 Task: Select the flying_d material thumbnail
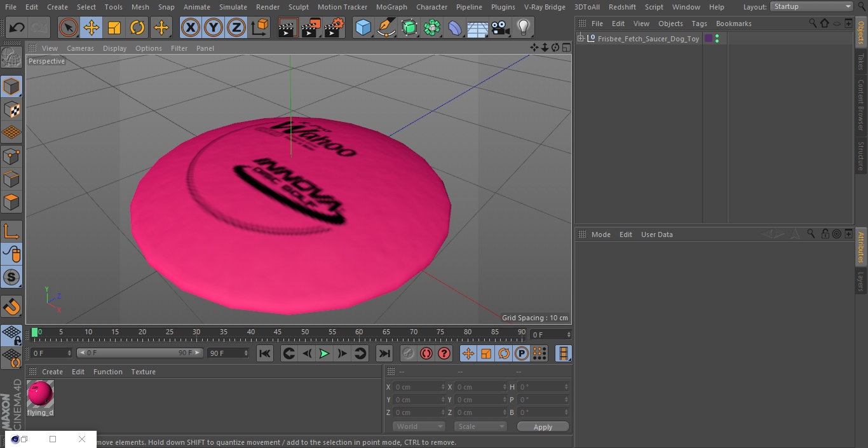40,394
